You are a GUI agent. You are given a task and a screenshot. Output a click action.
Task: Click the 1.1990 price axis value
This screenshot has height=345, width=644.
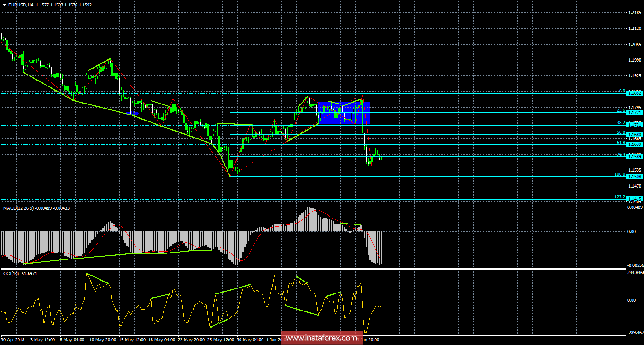click(x=635, y=60)
